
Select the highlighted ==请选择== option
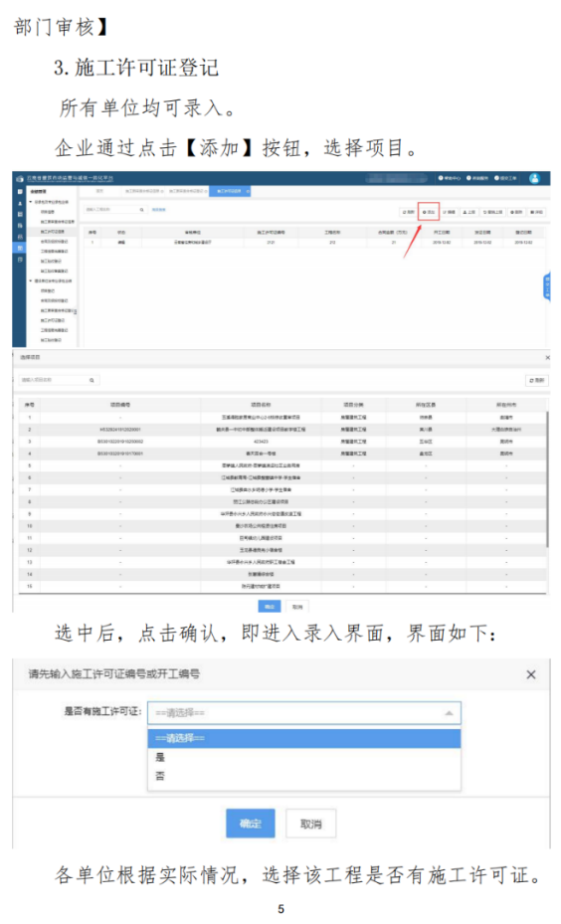tap(304, 738)
